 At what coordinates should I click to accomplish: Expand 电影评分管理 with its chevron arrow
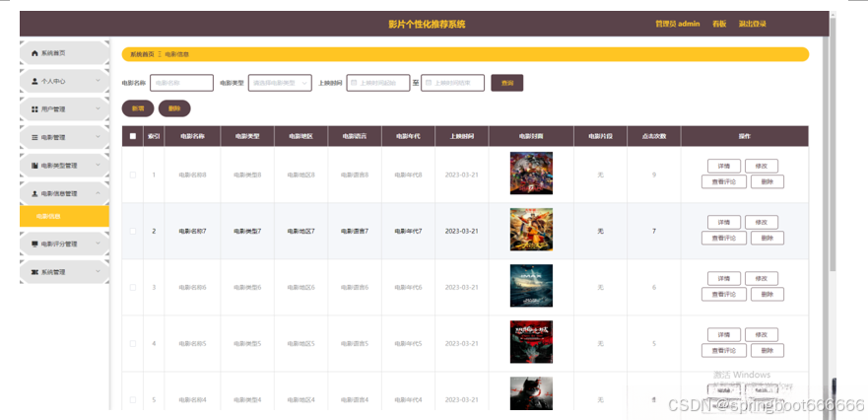point(98,244)
